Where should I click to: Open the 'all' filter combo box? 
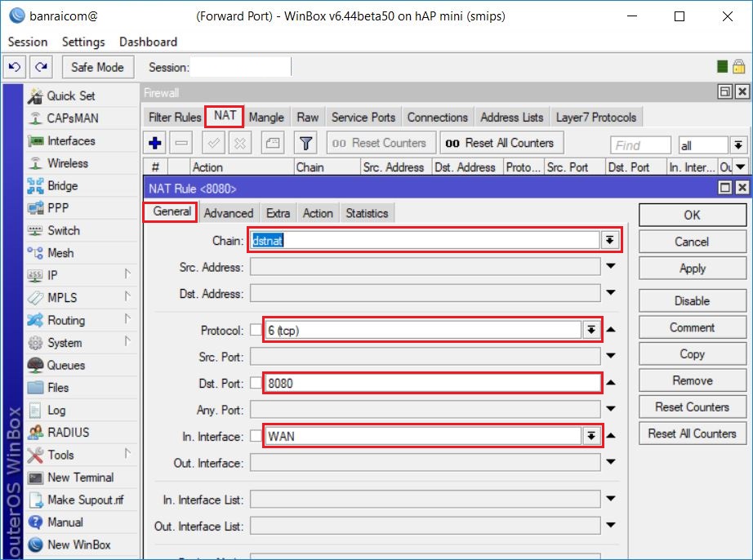737,144
